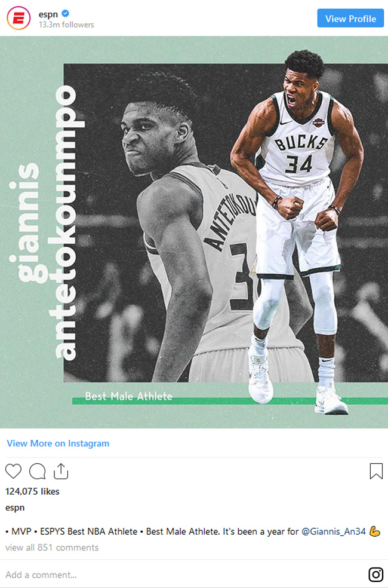Click the blue verified badge

click(65, 14)
